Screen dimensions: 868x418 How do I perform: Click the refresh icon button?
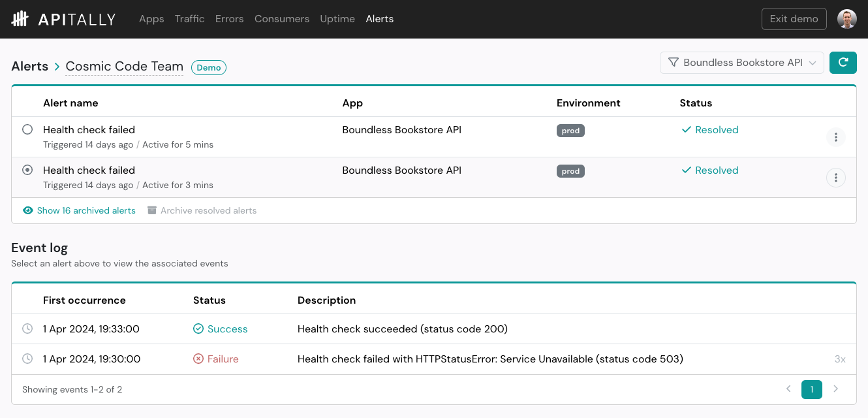(843, 63)
